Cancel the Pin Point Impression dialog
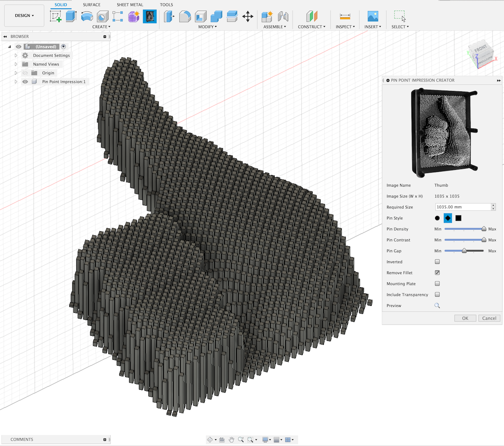 pyautogui.click(x=489, y=318)
